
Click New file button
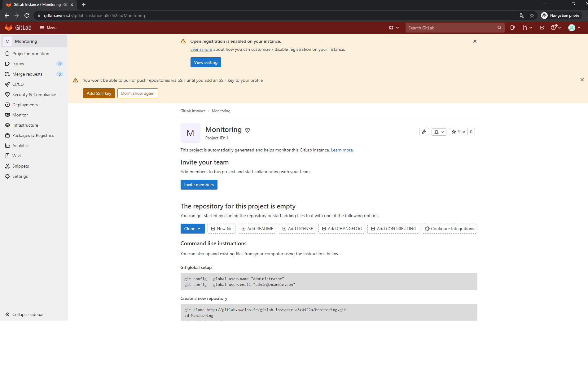tap(222, 229)
